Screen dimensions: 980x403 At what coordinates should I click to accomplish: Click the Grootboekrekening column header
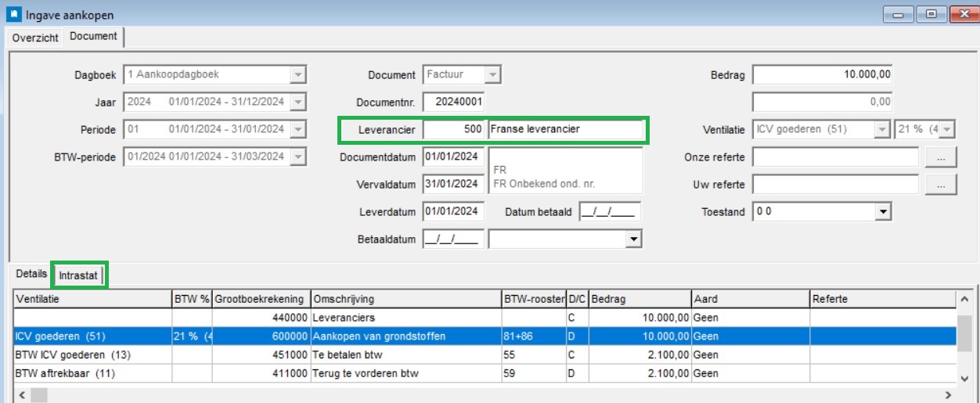[x=261, y=299]
